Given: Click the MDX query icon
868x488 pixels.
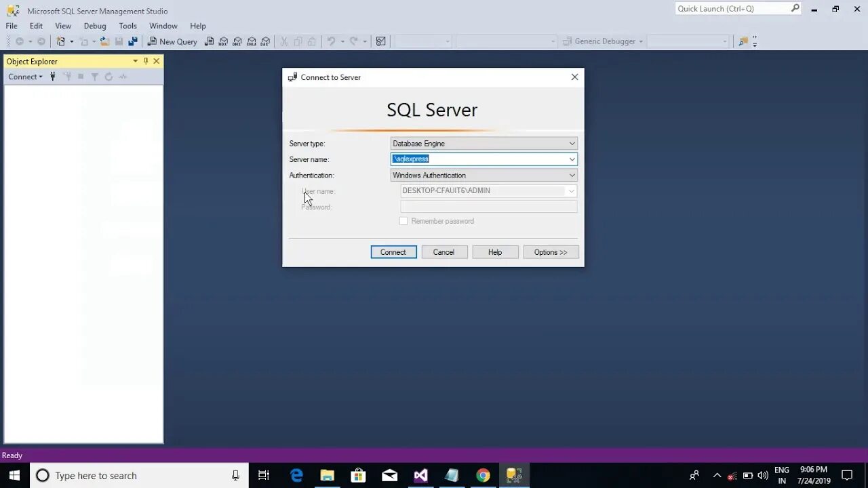Looking at the screenshot, I should 223,41.
